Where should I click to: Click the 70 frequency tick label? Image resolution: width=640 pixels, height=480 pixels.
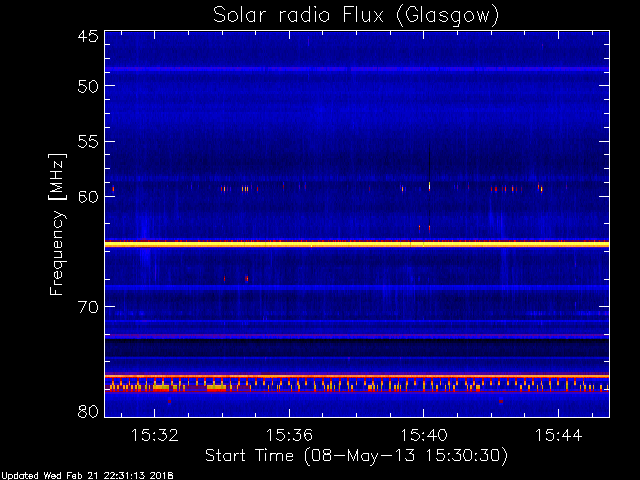pyautogui.click(x=88, y=307)
